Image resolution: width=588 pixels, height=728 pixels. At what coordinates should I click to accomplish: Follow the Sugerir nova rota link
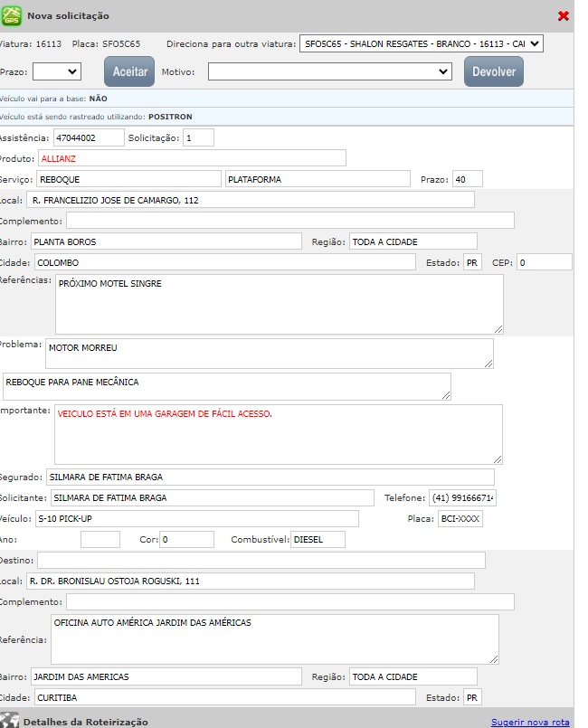pyautogui.click(x=530, y=722)
